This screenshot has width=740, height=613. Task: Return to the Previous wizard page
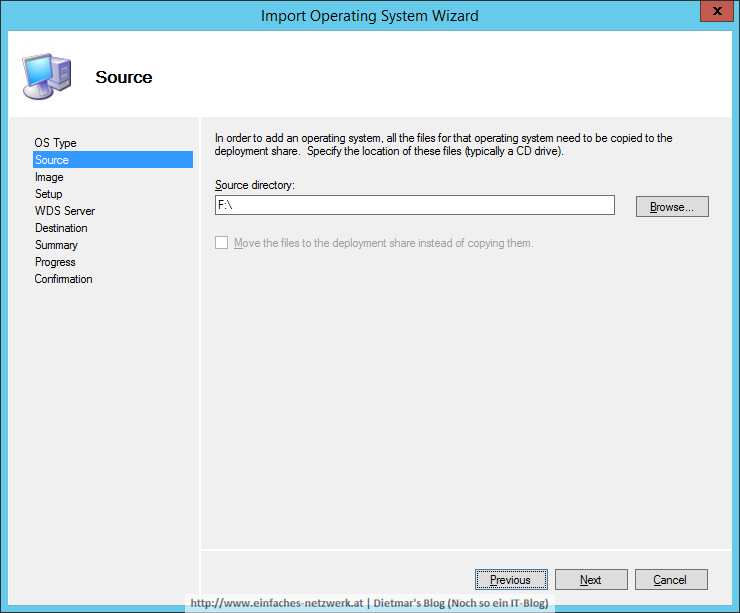511,579
